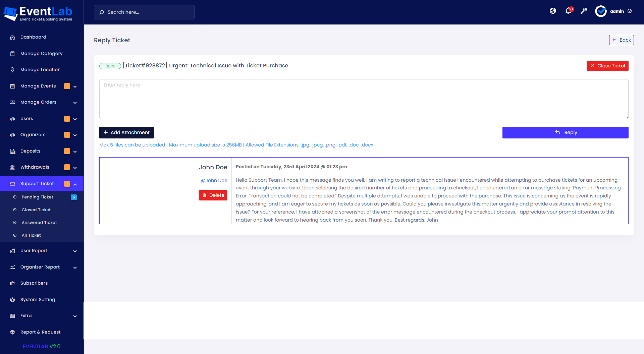Click the Dashboard home icon
The height and width of the screenshot is (354, 644).
click(x=12, y=37)
